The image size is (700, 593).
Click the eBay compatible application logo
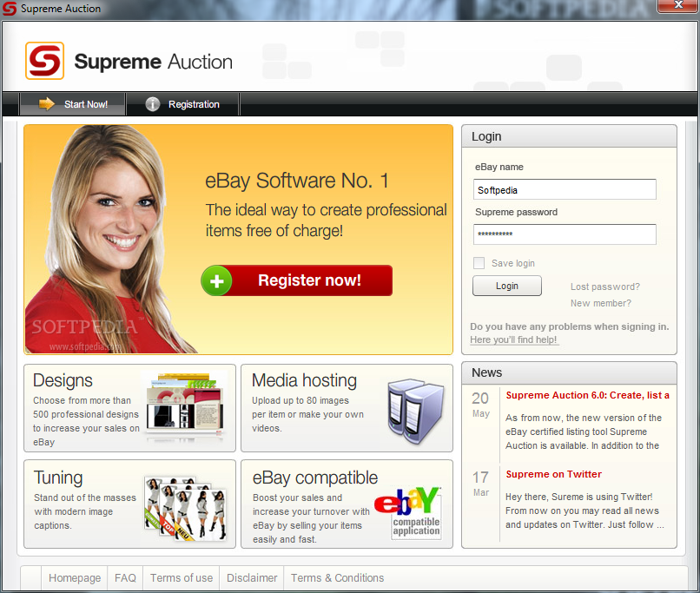point(408,512)
